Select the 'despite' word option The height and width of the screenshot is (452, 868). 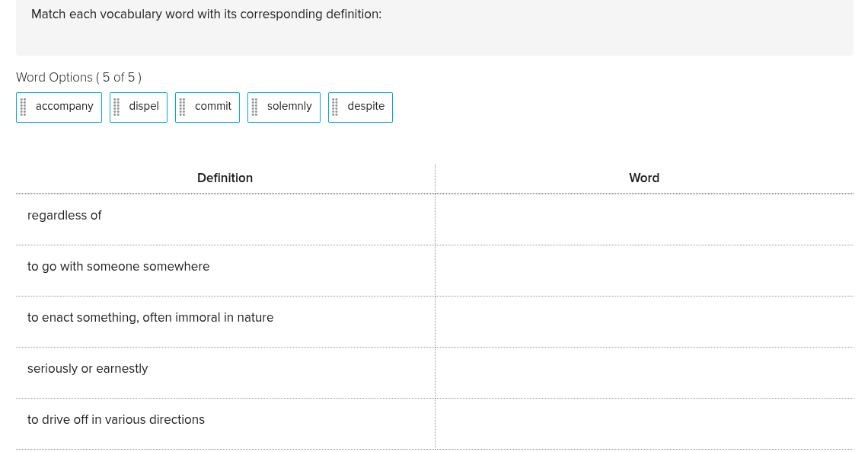tap(366, 106)
